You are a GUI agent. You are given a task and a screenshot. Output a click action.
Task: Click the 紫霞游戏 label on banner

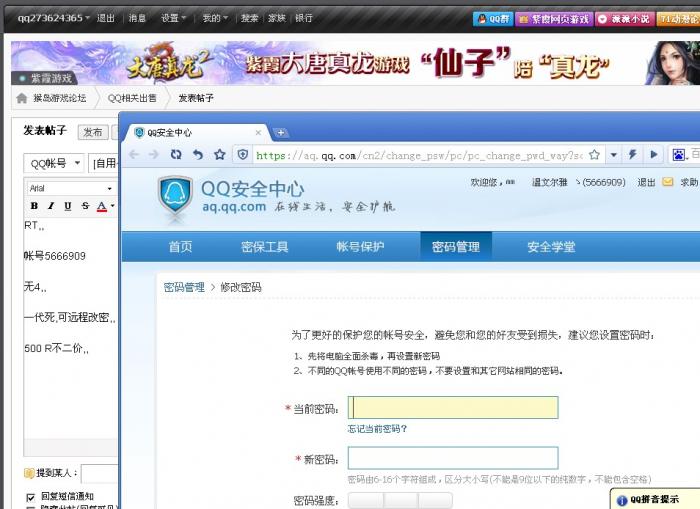46,79
